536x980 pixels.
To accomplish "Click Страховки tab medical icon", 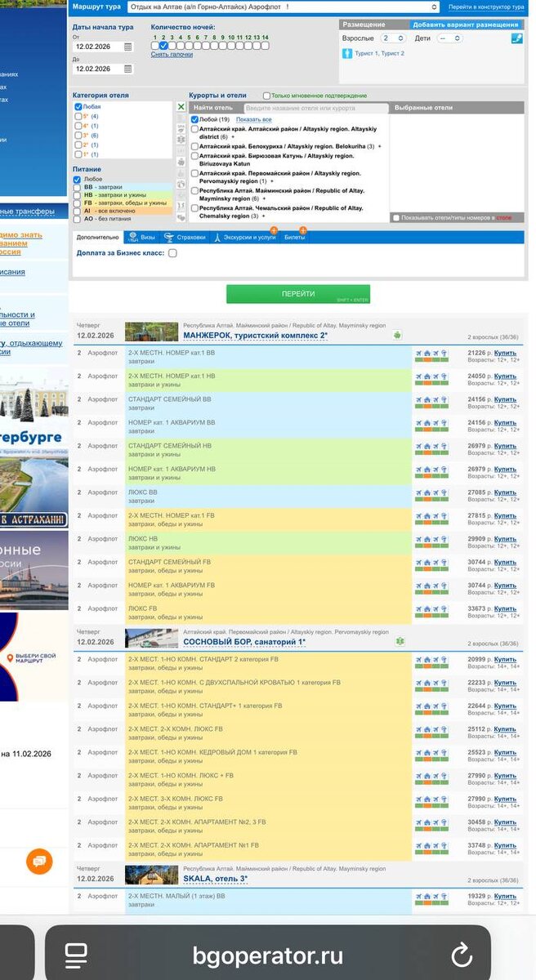I will [168, 238].
